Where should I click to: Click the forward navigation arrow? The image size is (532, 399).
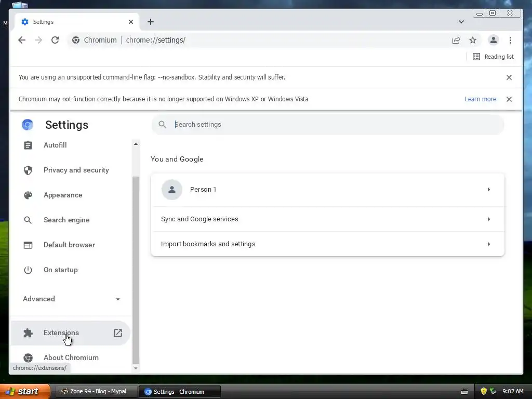(x=38, y=40)
